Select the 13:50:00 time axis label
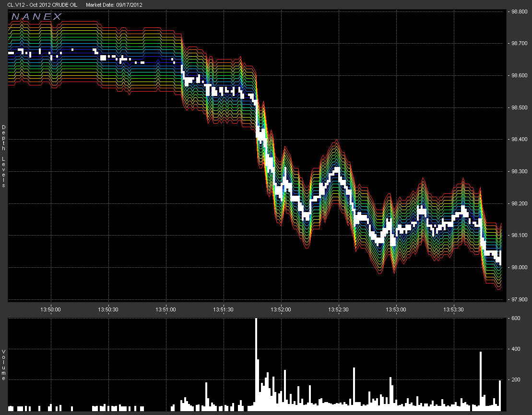Screen dimensions: 532x415 [x=51, y=310]
